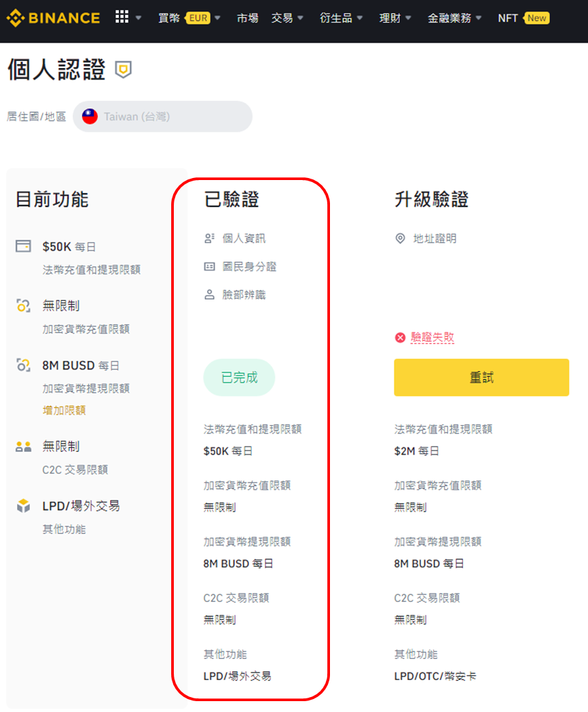This screenshot has width=588, height=712.
Task: Click the fiat deposit card icon
Action: tap(23, 246)
